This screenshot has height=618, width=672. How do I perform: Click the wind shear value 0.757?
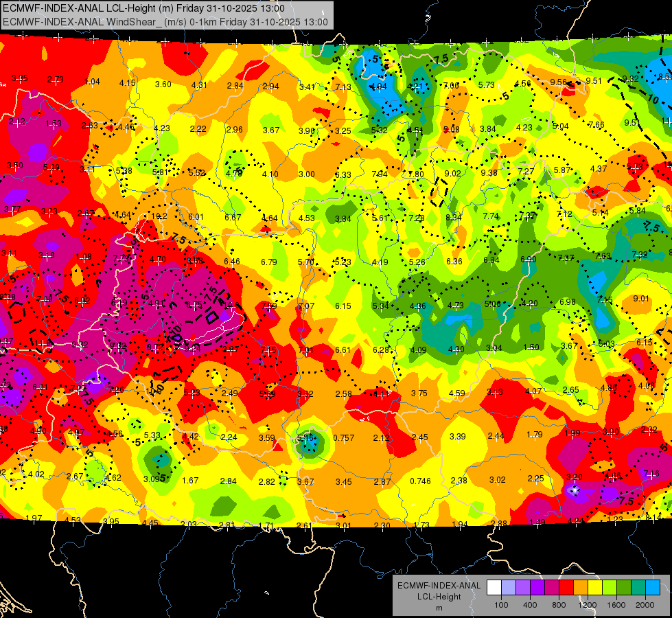tap(344, 437)
